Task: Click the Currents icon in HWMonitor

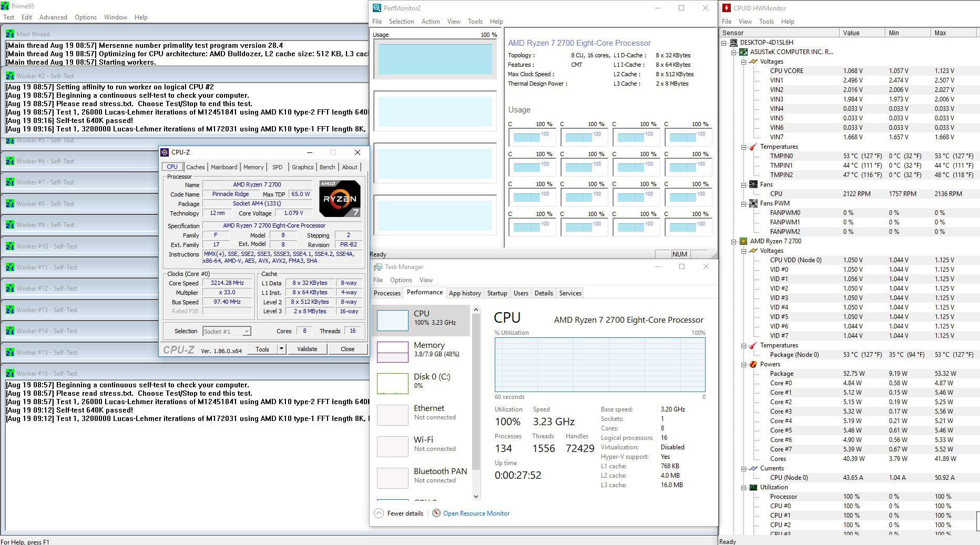Action: click(x=753, y=468)
